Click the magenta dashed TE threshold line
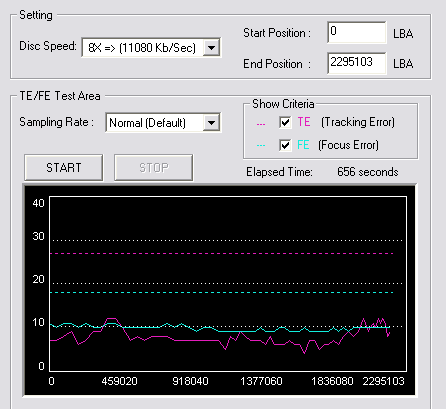Screen dimensions: 446x409 222,254
